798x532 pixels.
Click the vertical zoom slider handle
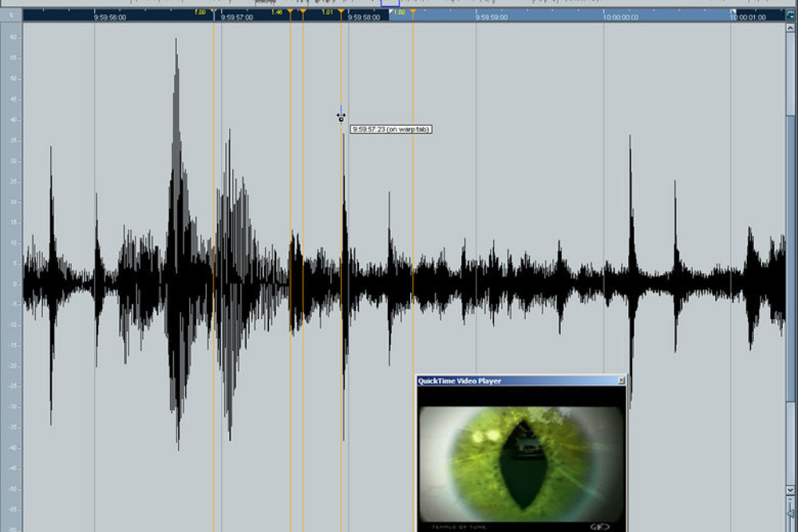coord(790,513)
